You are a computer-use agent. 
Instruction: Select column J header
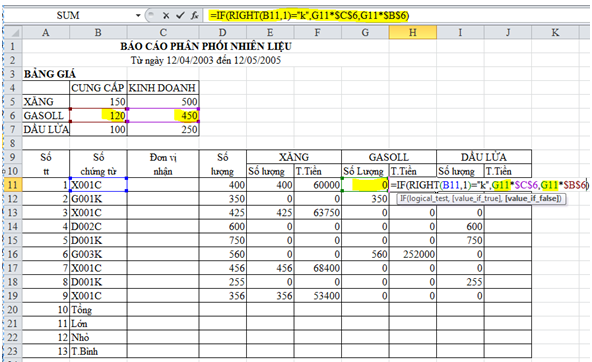tap(508, 32)
